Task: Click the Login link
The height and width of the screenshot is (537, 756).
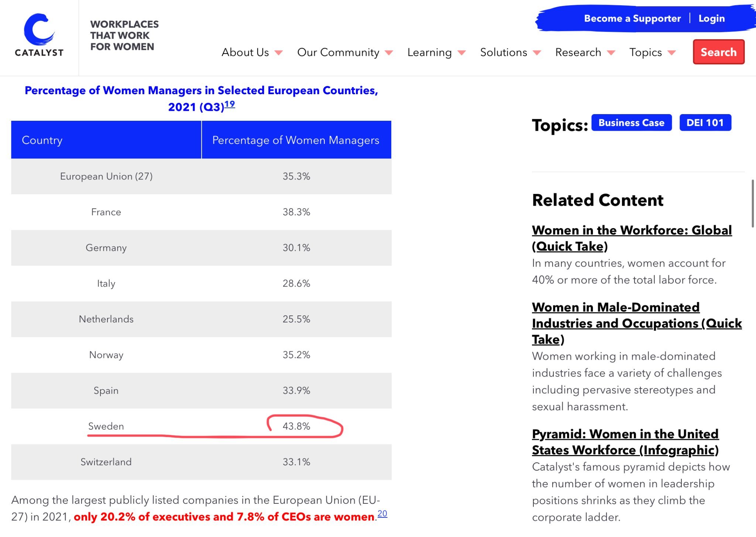Action: pos(711,18)
